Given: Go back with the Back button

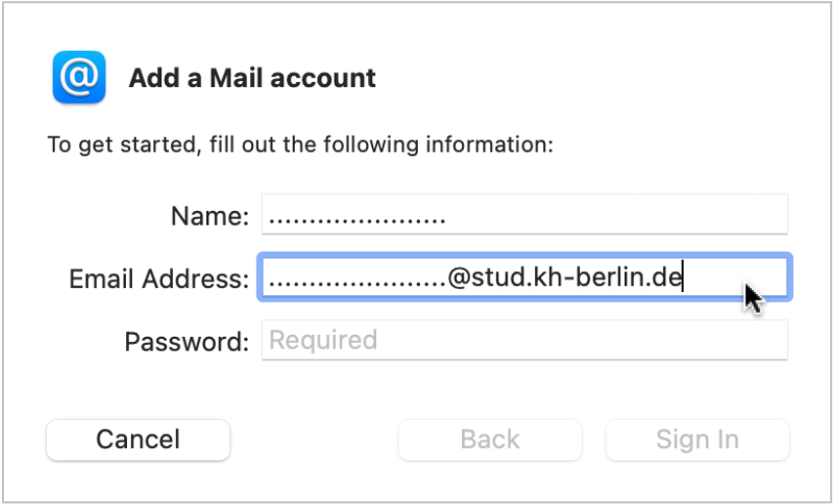Looking at the screenshot, I should coord(490,440).
